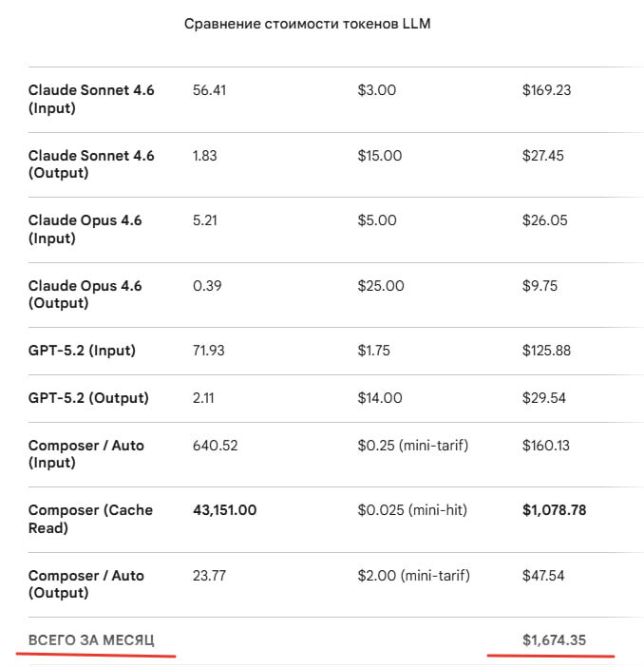Click the table title about LLM token costs
The image size is (644, 667).
coord(306,23)
